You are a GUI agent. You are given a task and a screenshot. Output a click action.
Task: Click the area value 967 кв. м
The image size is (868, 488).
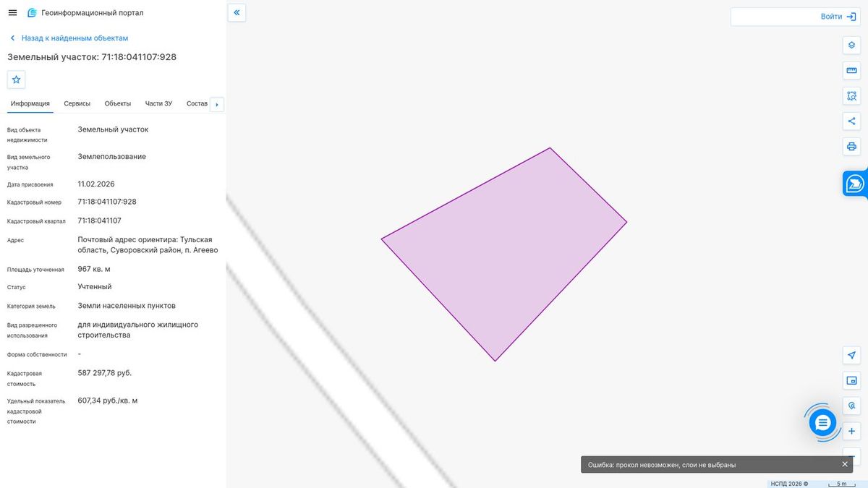coord(94,269)
